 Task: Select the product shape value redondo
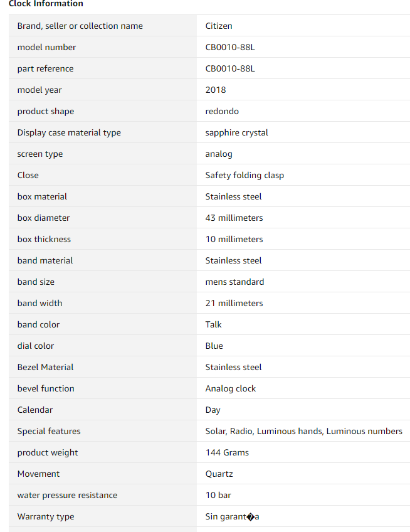[222, 111]
